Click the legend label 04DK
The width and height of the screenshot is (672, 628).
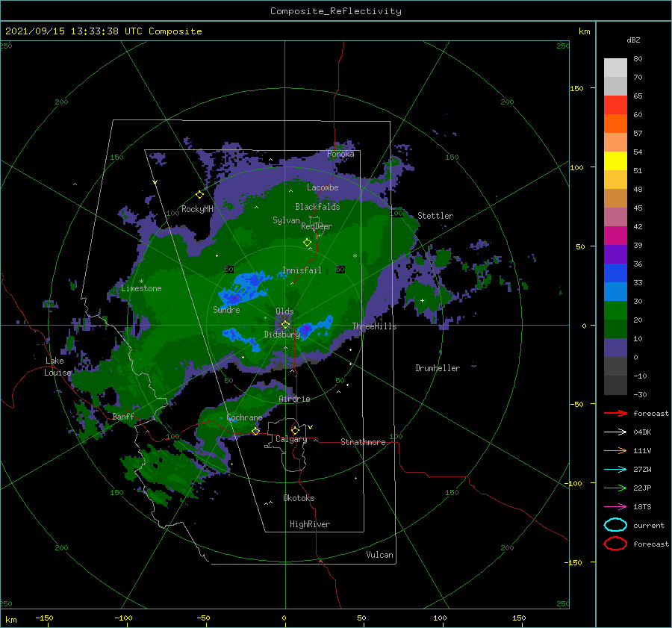pos(642,432)
